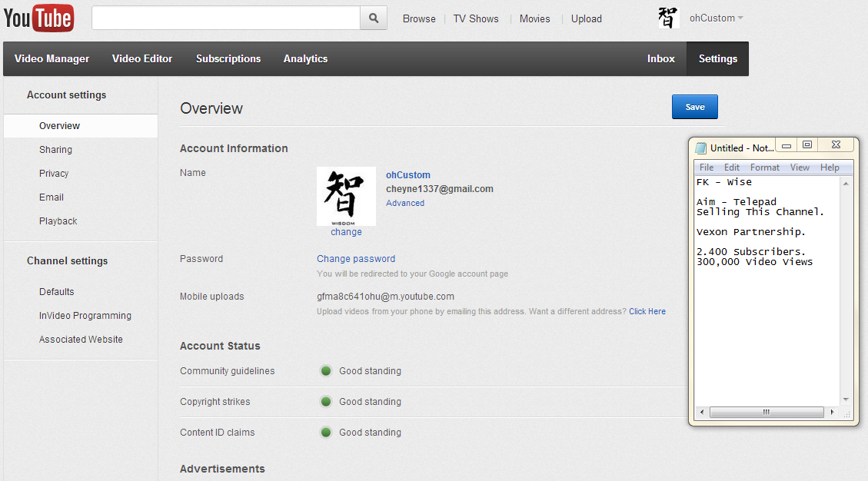This screenshot has width=868, height=481.
Task: Click the Notepad horizontal scrollbar thumb
Action: point(767,412)
